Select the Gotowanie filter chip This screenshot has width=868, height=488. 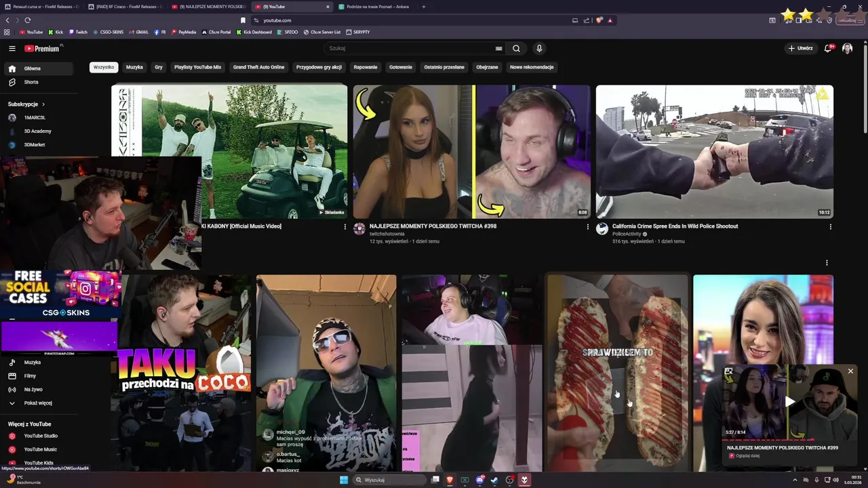pyautogui.click(x=401, y=67)
